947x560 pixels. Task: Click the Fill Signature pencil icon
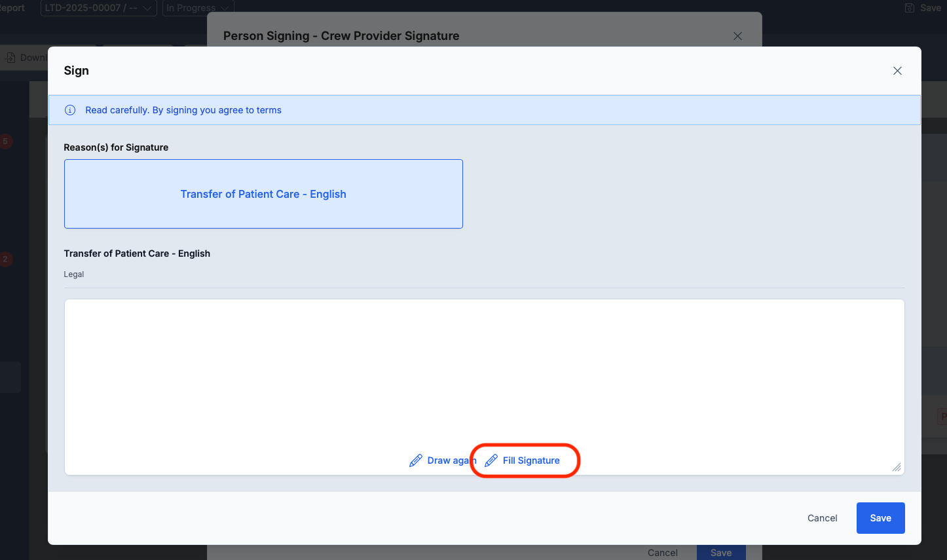pyautogui.click(x=491, y=461)
